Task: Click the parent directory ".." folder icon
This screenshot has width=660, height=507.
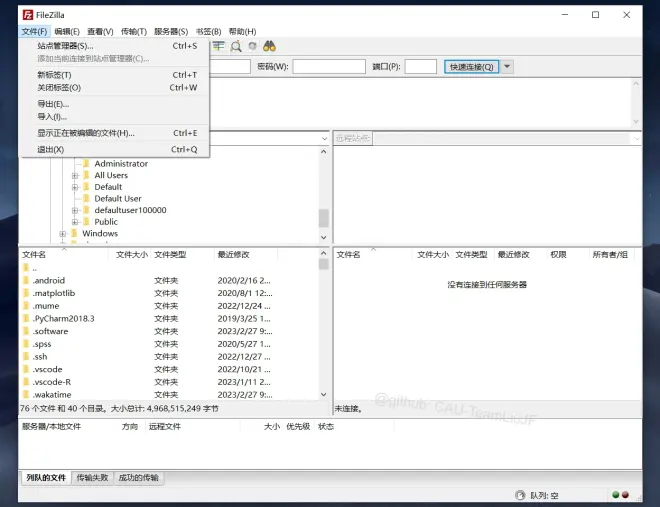Action: (26, 268)
